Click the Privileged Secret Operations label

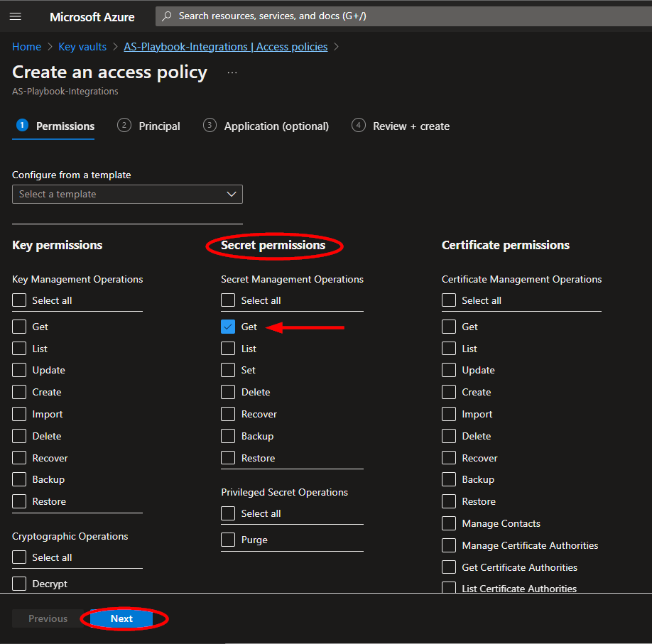(x=284, y=492)
